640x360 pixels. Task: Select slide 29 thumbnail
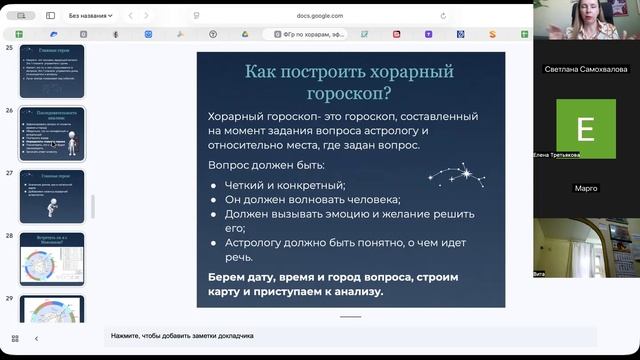pos(52,309)
